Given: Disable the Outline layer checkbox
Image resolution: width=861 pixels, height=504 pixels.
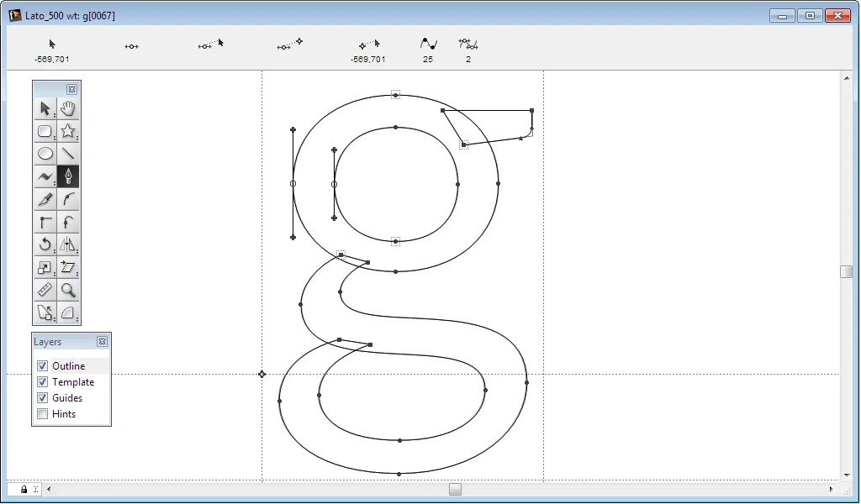Looking at the screenshot, I should click(41, 365).
